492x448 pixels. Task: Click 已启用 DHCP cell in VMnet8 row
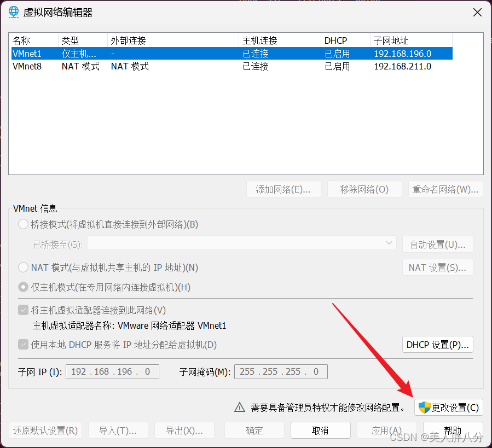337,67
